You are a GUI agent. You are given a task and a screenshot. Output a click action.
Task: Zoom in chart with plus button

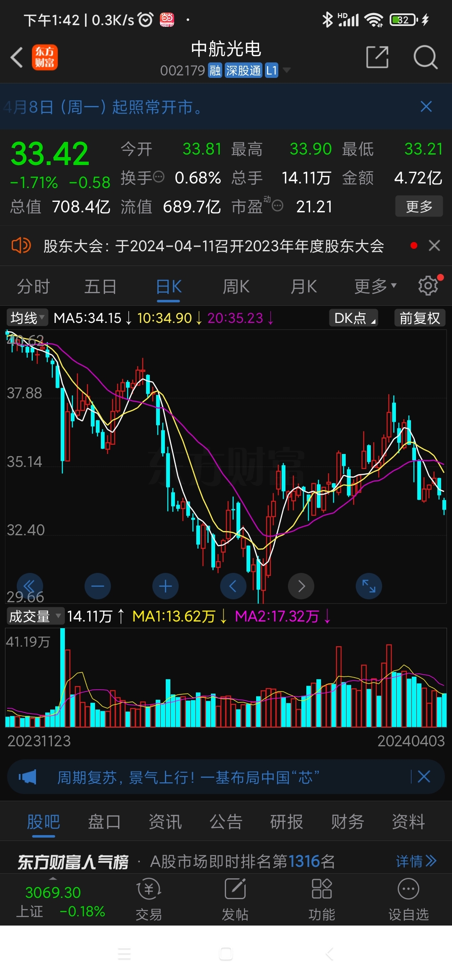click(165, 586)
